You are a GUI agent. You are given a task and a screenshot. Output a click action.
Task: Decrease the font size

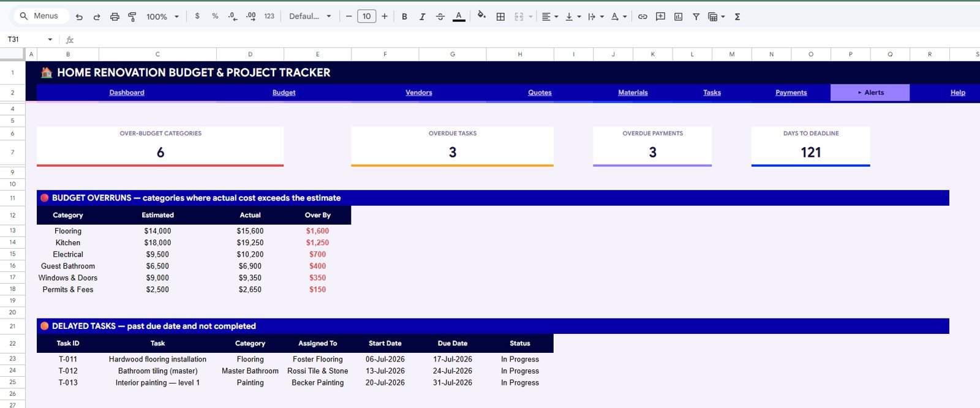[x=349, y=17]
